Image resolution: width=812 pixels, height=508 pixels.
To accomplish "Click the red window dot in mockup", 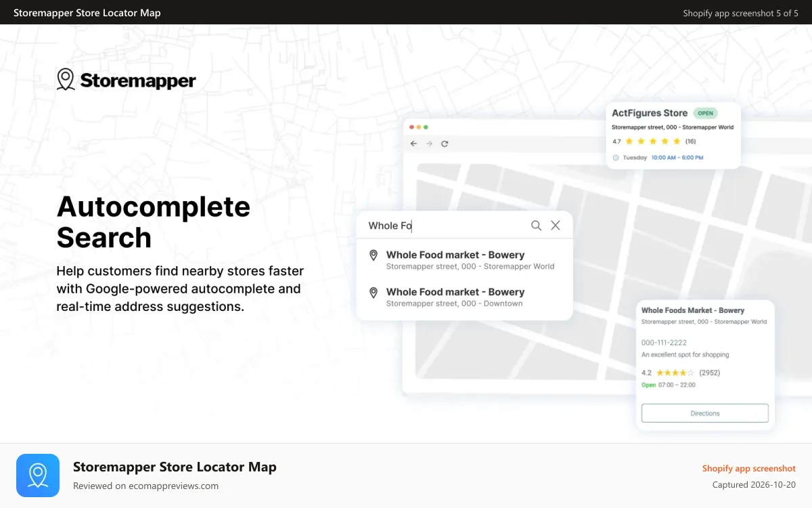I will click(412, 127).
